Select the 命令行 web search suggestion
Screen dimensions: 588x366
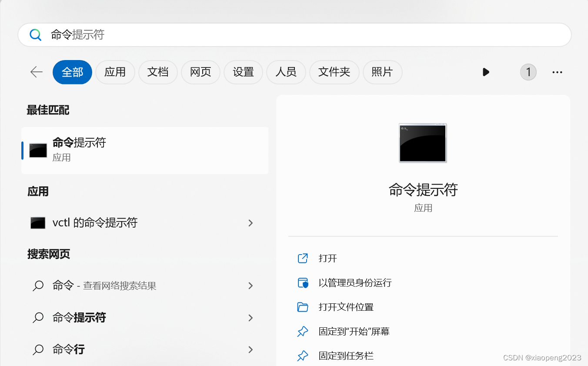[145, 349]
